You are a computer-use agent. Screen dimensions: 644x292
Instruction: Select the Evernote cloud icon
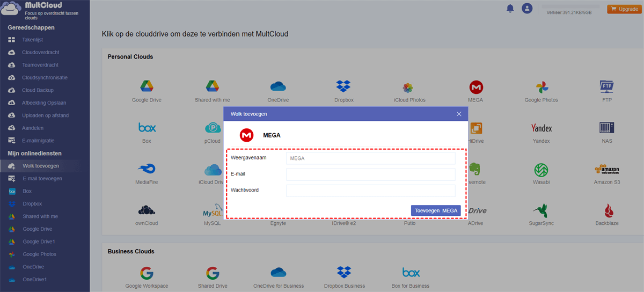click(474, 170)
